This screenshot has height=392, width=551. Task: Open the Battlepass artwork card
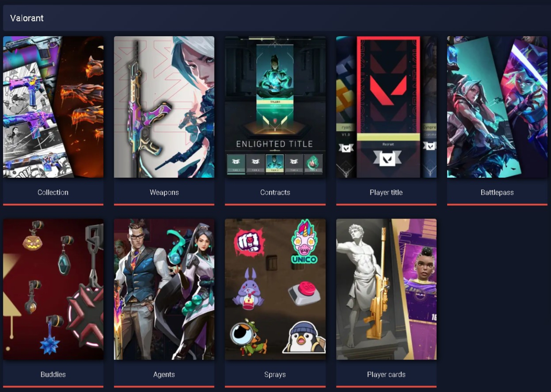(497, 107)
